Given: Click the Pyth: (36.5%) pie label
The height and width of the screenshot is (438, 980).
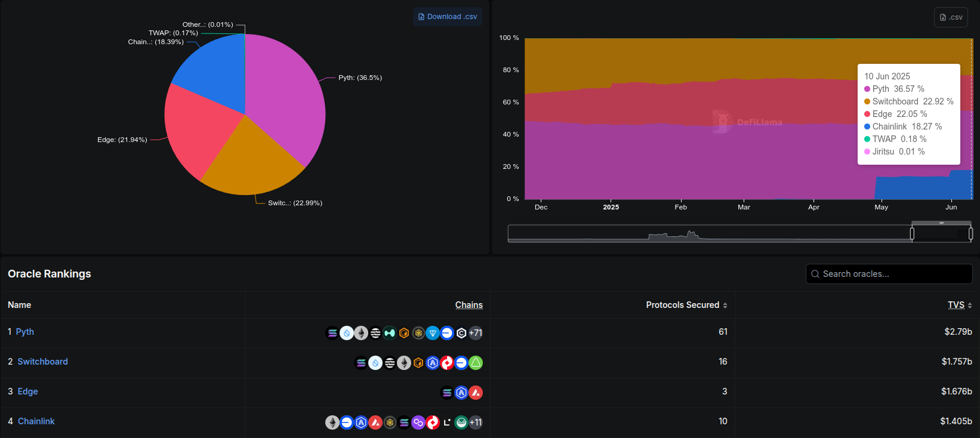Looking at the screenshot, I should pyautogui.click(x=360, y=78).
